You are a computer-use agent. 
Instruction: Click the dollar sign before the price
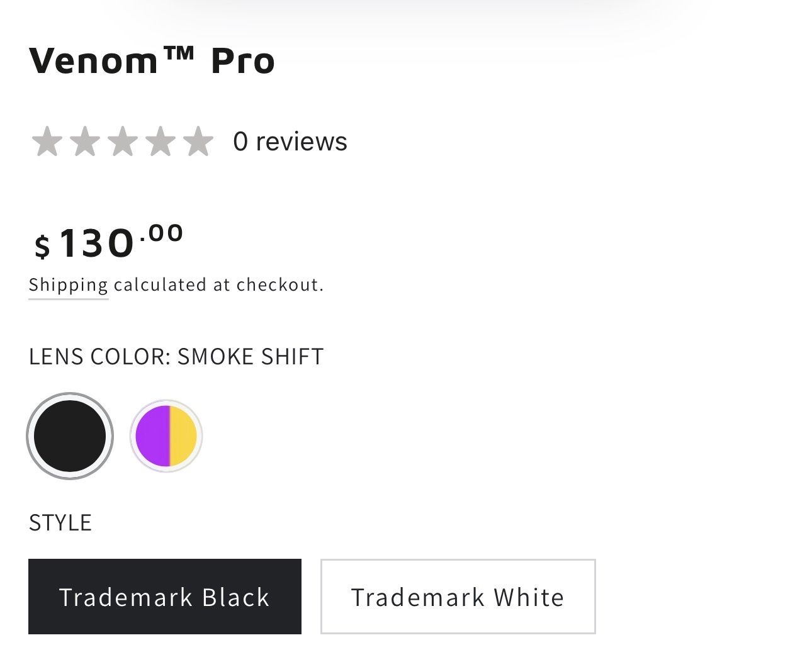[x=42, y=246]
